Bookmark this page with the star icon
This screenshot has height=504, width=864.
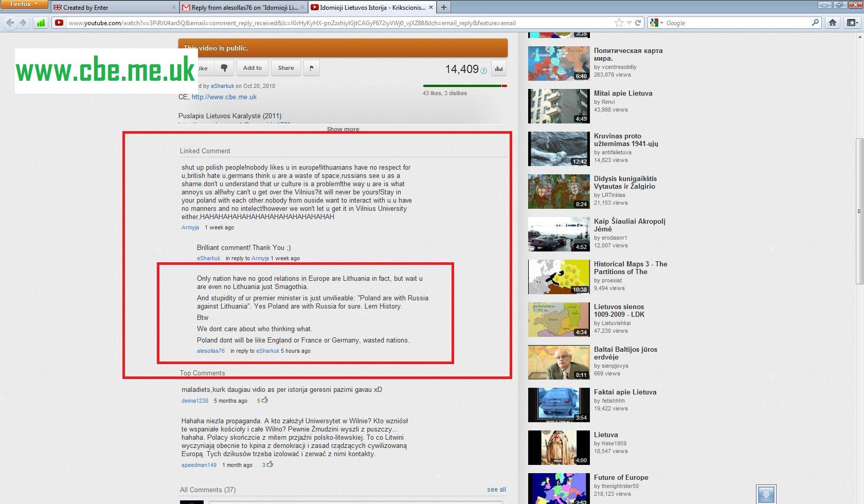(619, 23)
